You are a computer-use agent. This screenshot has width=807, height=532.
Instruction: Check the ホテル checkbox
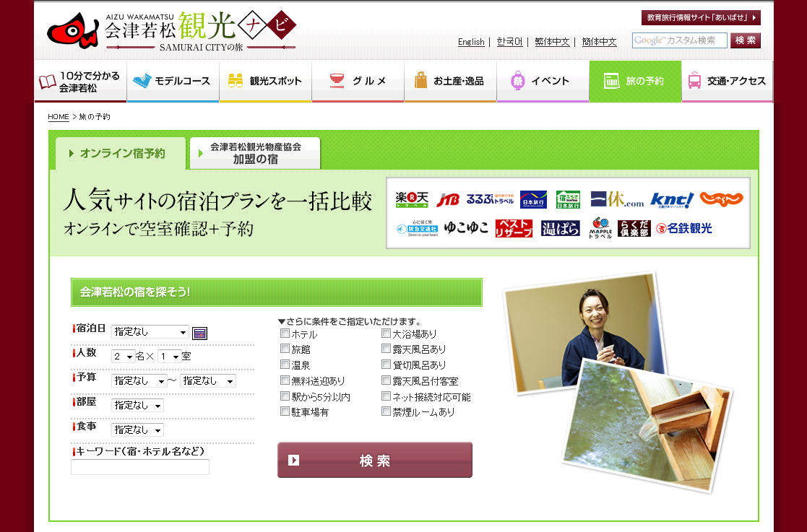[x=285, y=333]
